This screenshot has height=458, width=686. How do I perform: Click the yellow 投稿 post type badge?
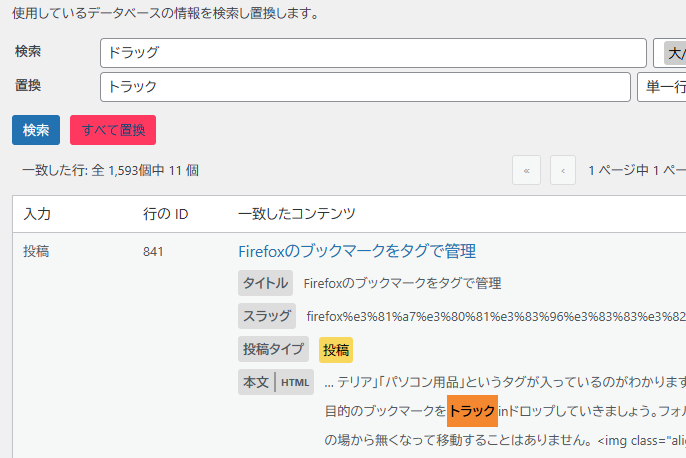pyautogui.click(x=336, y=350)
